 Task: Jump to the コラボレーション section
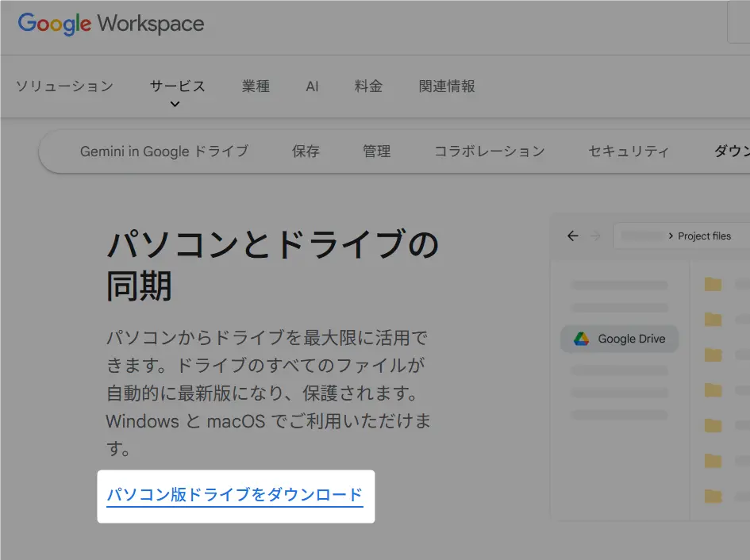click(x=489, y=151)
